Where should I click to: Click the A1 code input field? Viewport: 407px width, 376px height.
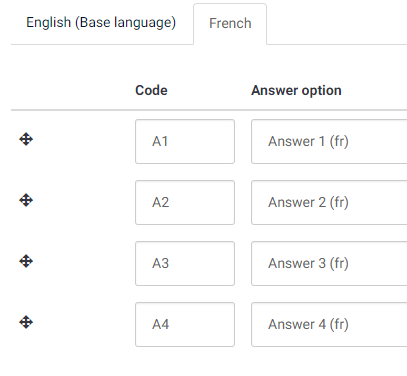click(x=185, y=142)
